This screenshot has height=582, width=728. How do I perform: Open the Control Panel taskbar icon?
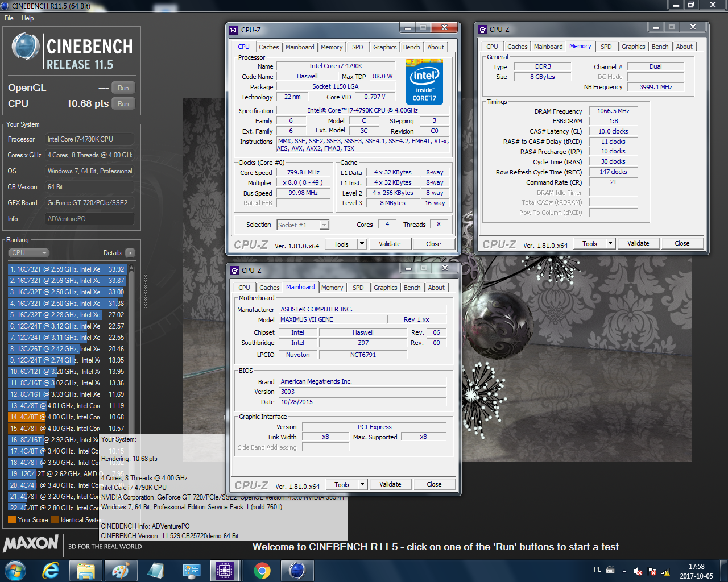(191, 570)
